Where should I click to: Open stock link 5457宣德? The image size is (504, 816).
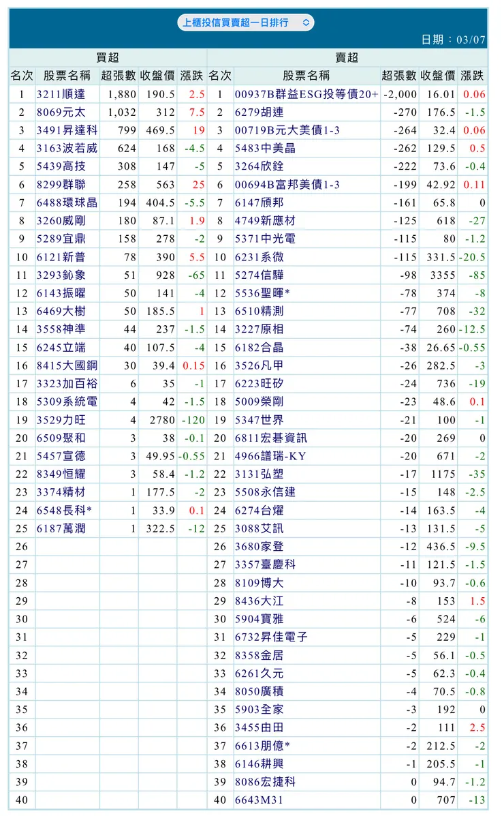[61, 456]
